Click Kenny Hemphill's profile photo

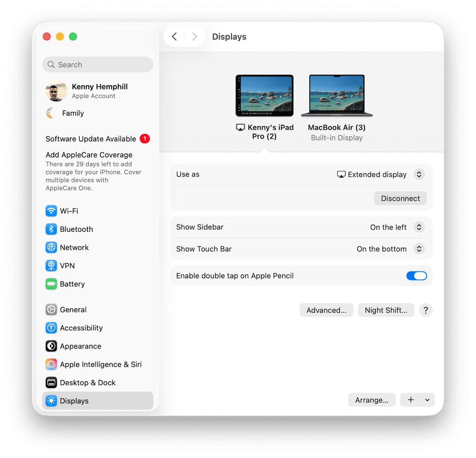tap(56, 91)
